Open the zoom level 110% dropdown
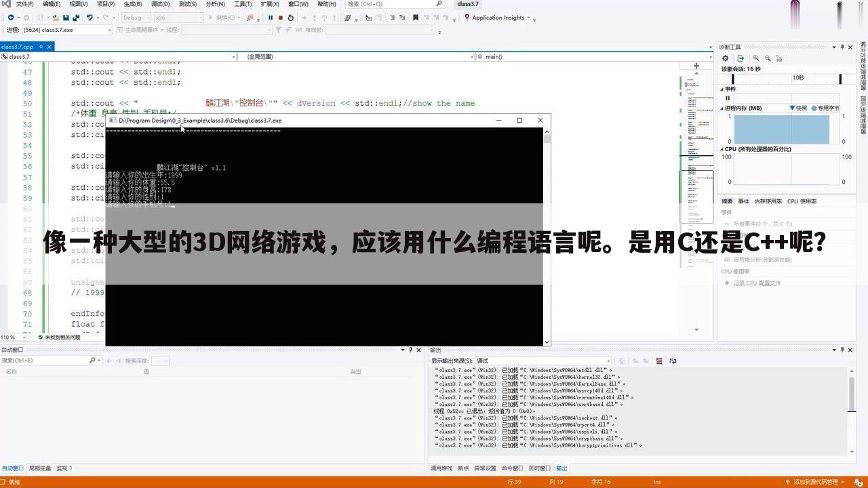The image size is (868, 488). pos(12,337)
